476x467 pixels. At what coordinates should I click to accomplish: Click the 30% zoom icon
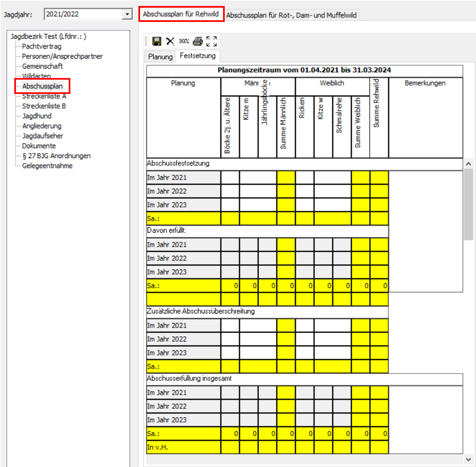pyautogui.click(x=184, y=41)
